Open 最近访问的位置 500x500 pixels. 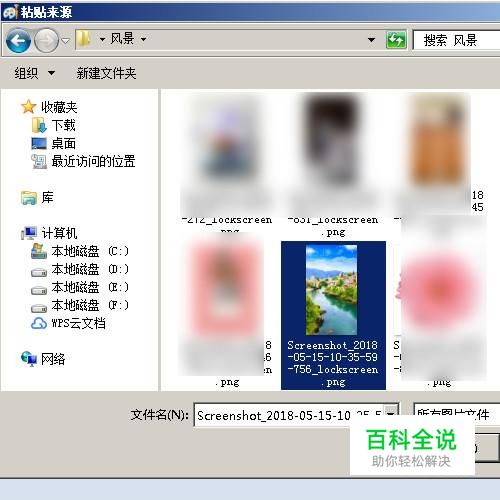(x=93, y=161)
